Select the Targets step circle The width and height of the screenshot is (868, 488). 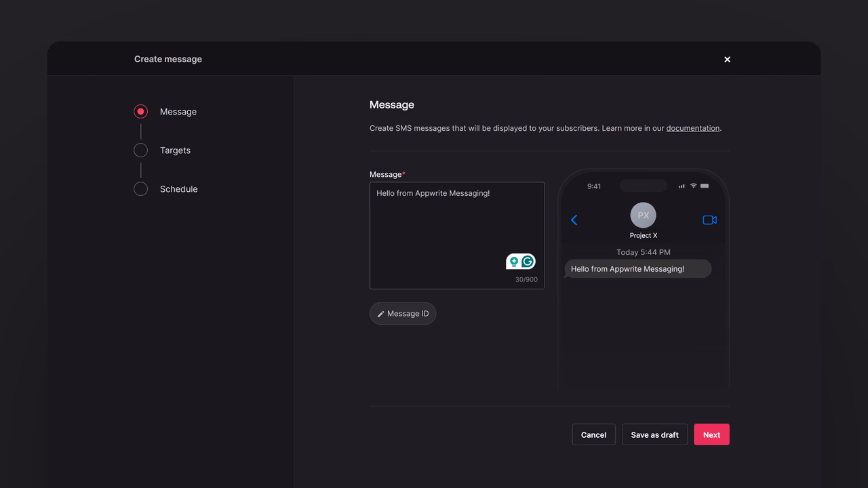click(140, 150)
